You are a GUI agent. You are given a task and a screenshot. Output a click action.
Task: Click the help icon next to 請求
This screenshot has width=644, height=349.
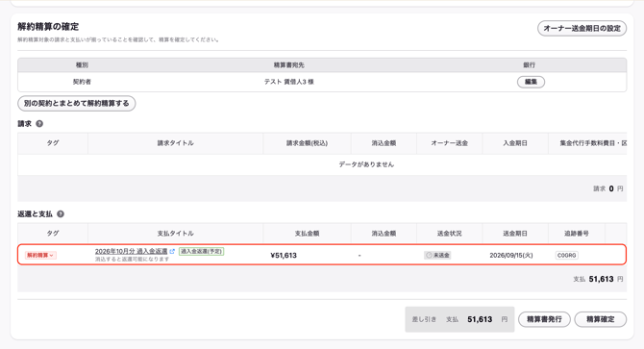point(39,124)
